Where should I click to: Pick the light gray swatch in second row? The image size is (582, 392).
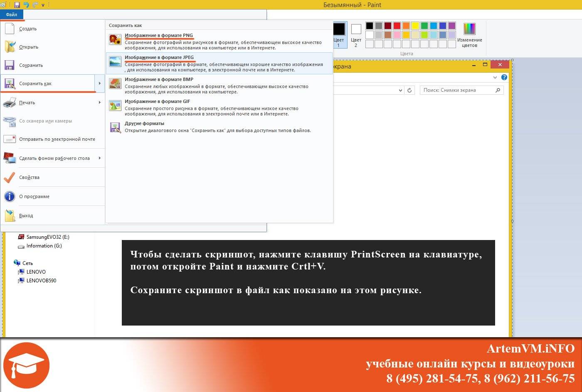point(379,35)
